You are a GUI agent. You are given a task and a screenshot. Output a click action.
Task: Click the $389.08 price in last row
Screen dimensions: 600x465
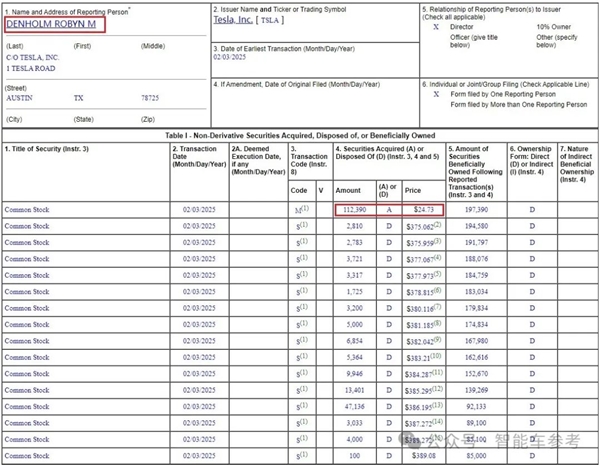423,456
